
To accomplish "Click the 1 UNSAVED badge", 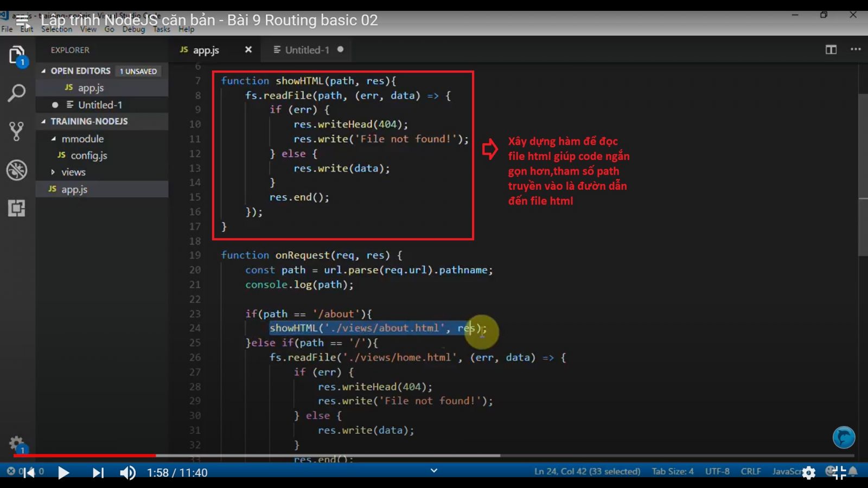I will tap(138, 71).
